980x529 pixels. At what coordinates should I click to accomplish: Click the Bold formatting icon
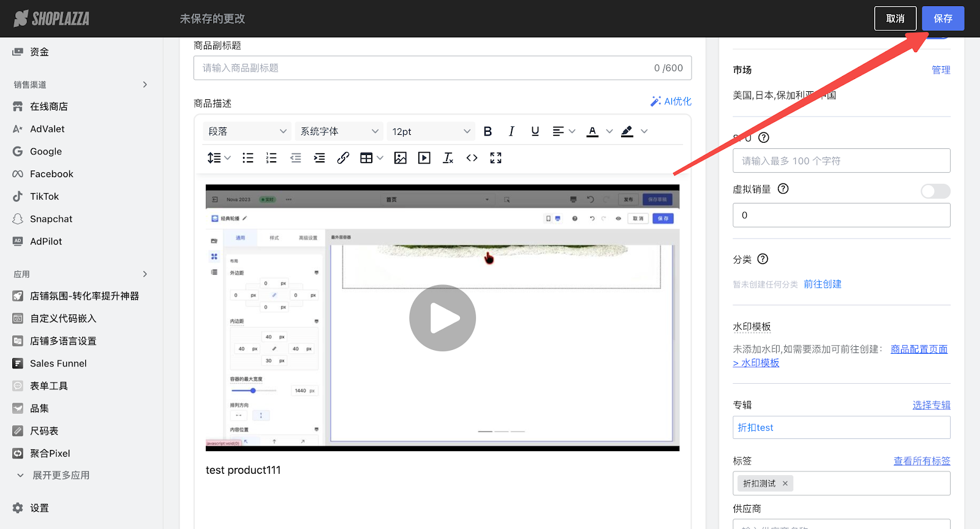[488, 131]
